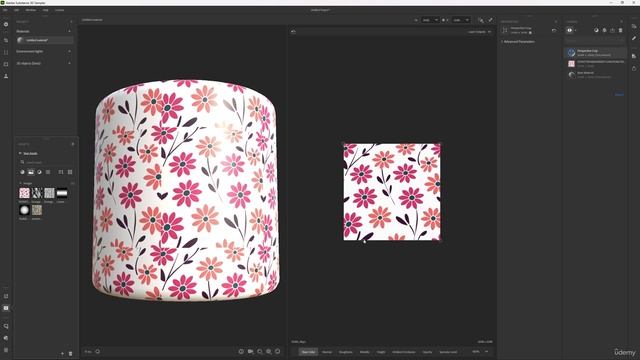Viewport: 640px width, 360px height.
Task: Open the second resolution dropdown in the top bar
Action: click(x=461, y=20)
